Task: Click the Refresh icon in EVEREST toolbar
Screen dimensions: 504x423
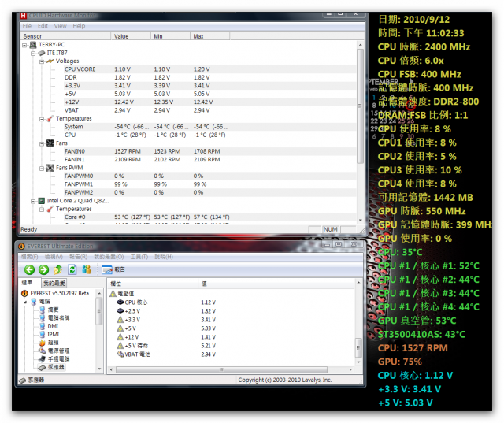Action: 72,269
